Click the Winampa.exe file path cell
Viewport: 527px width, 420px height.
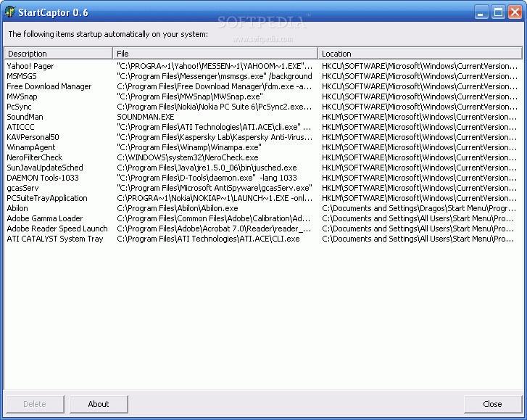pos(189,147)
